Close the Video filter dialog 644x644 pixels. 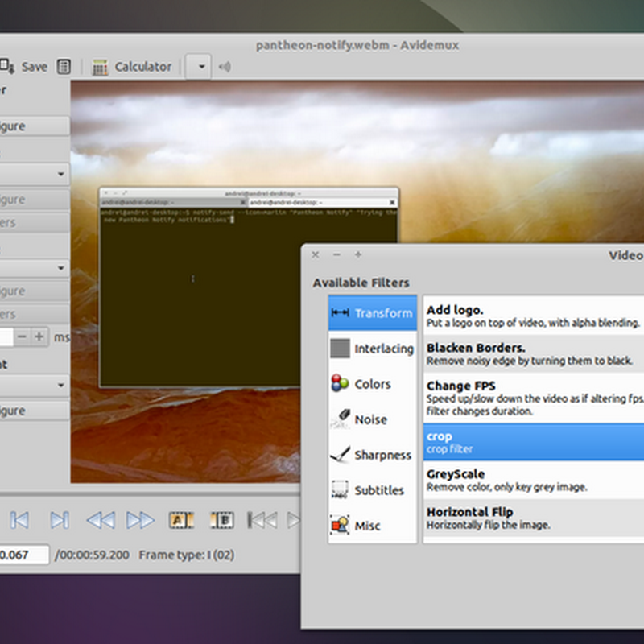point(316,254)
